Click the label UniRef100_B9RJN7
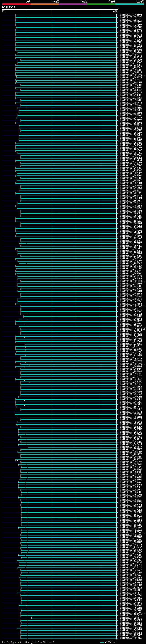Viewport: 146px width, 644px height. tap(131, 85)
